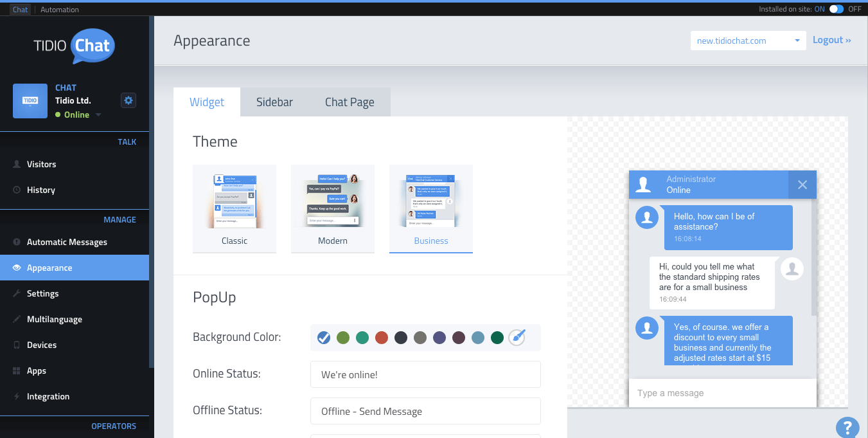Open the new.tidiochat.com site dropdown
Image resolution: width=868 pixels, height=438 pixels.
748,41
